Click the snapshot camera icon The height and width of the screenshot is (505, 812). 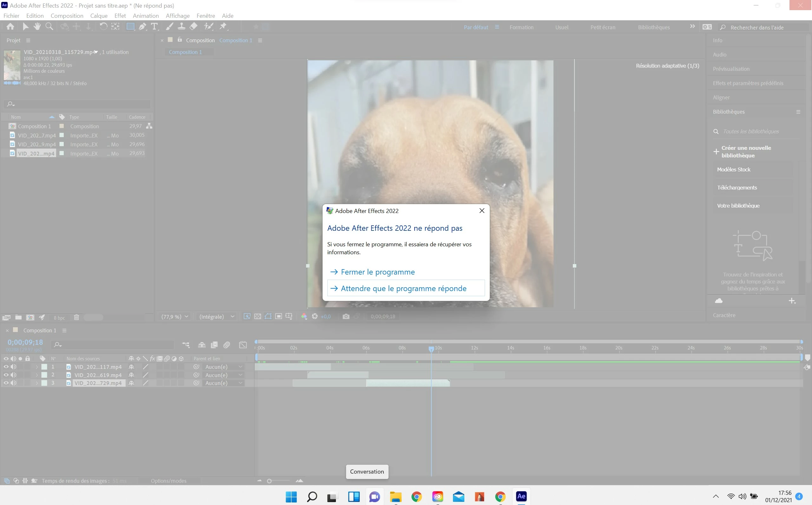pos(346,317)
